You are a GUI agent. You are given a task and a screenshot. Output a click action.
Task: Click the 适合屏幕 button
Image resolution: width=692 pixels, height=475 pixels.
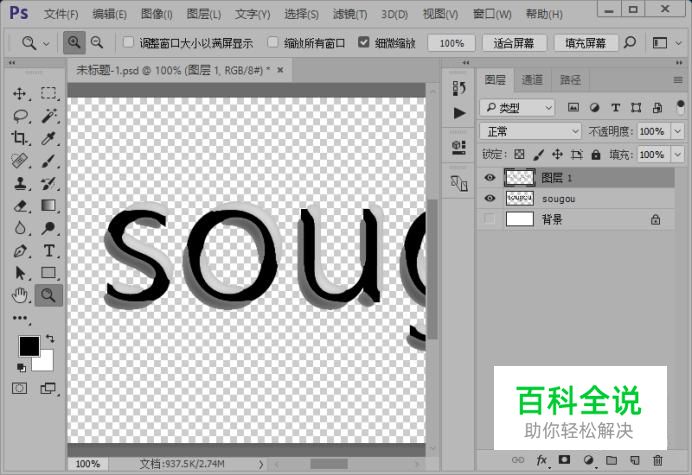click(x=514, y=43)
